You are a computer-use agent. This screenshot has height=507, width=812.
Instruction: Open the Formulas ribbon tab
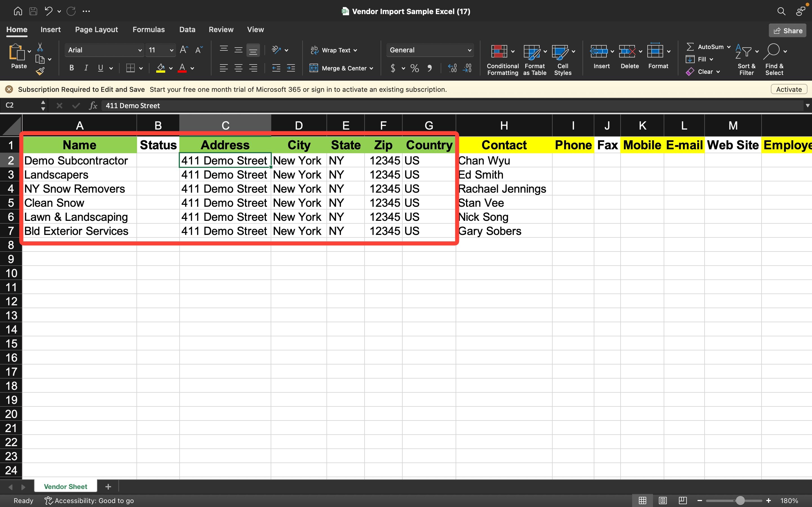click(x=148, y=30)
